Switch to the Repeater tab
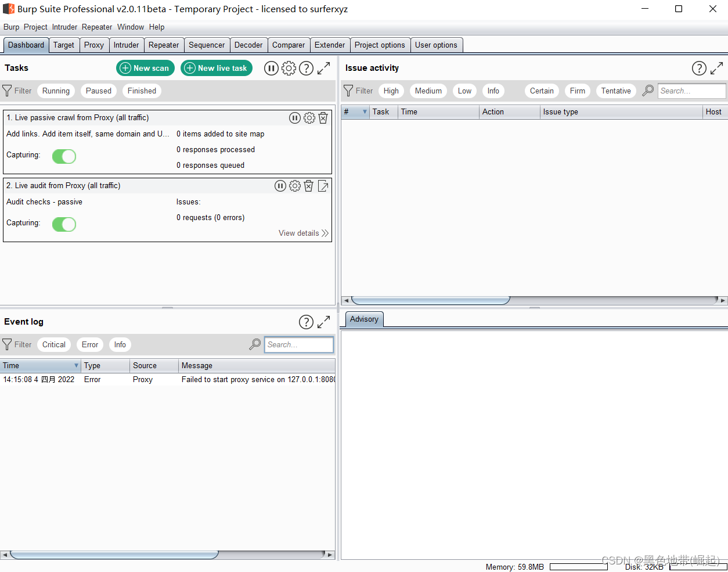 [x=164, y=45]
